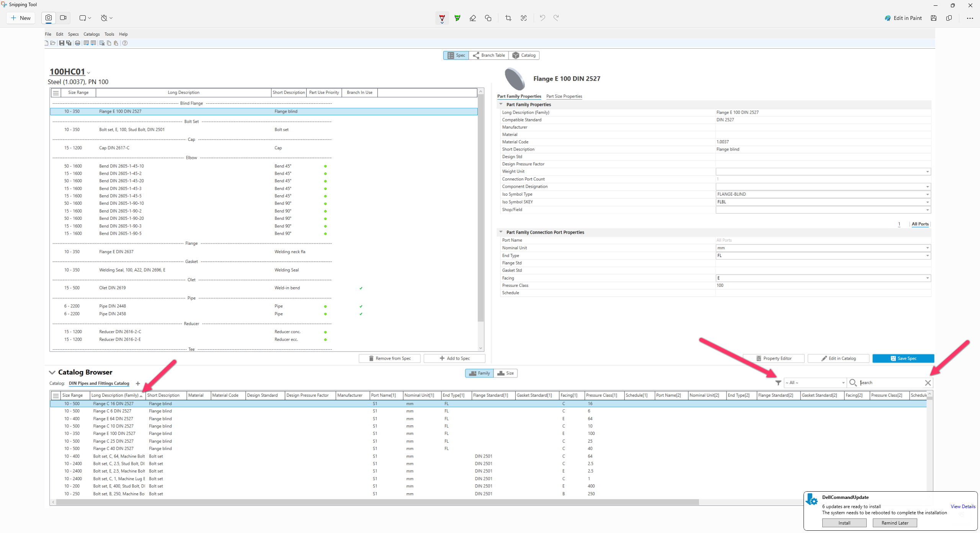The width and height of the screenshot is (980, 533).
Task: Open the snip shape mode dropdown
Action: pyautogui.click(x=85, y=18)
